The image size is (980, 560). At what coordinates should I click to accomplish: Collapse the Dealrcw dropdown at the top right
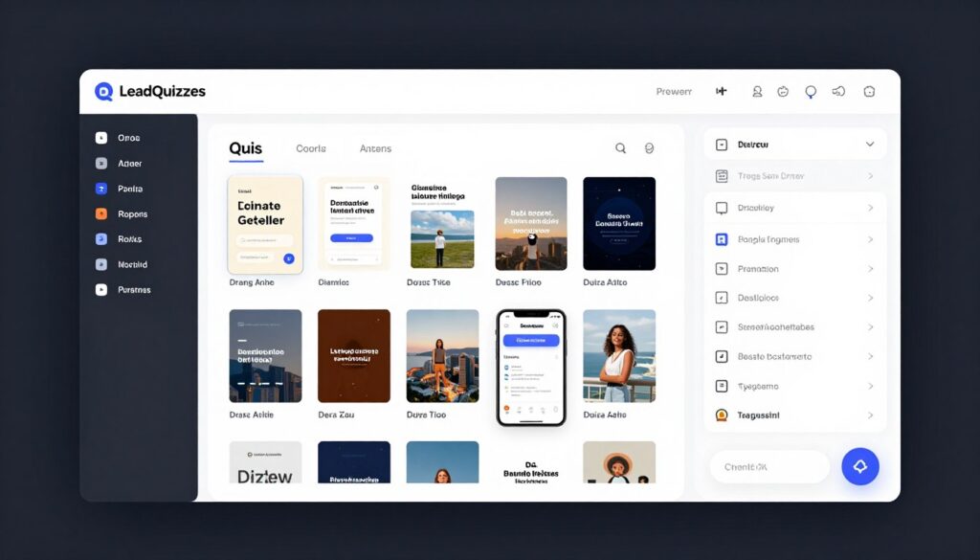[869, 143]
